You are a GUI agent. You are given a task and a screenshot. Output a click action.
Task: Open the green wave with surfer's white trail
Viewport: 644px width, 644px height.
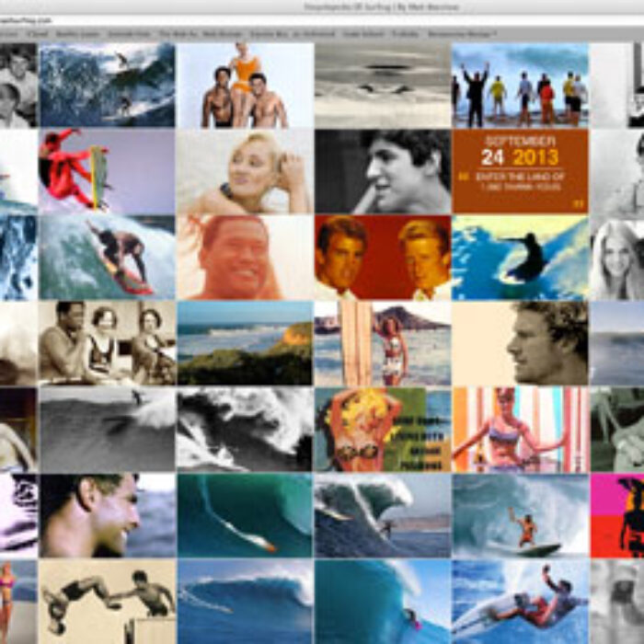tap(246, 516)
